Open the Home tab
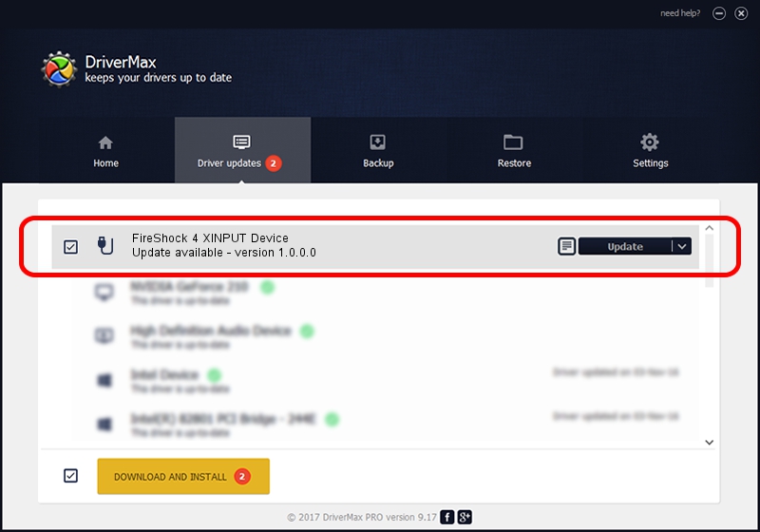 click(105, 151)
